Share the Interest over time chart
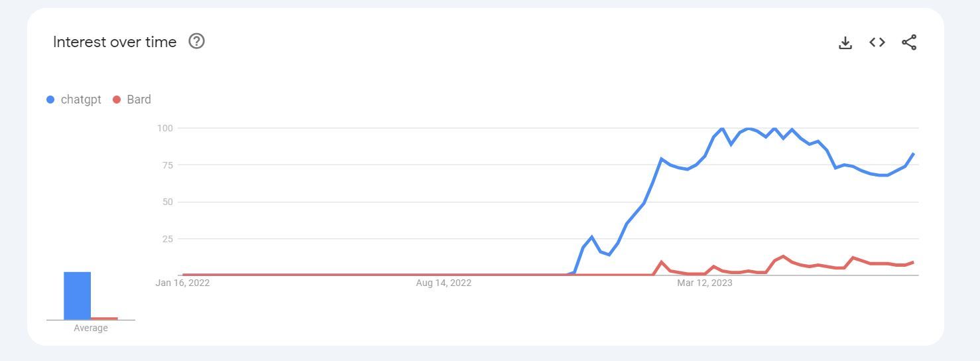 click(x=909, y=42)
